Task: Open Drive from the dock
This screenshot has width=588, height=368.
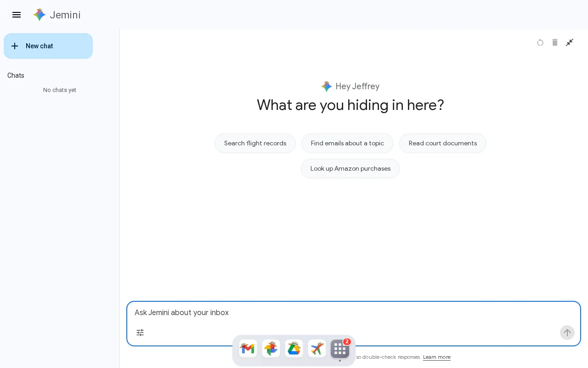Action: tap(294, 349)
